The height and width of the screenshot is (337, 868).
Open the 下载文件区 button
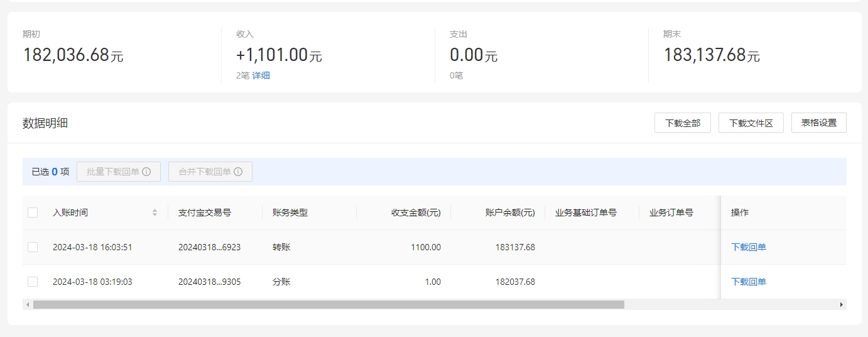[751, 123]
